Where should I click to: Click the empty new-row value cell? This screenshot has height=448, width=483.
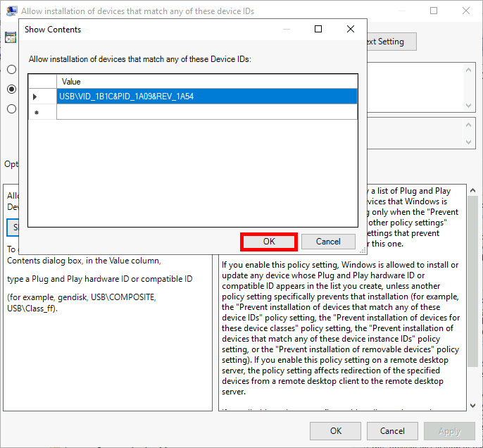tap(207, 112)
